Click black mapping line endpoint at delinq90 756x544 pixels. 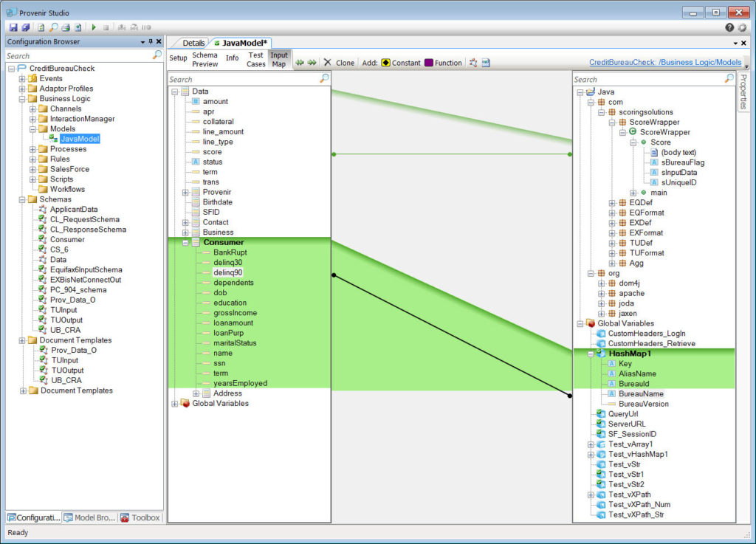point(334,275)
